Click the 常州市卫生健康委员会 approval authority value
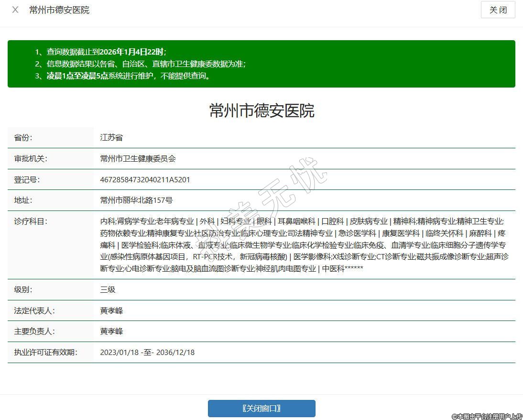This screenshot has height=420, width=523. (138, 159)
